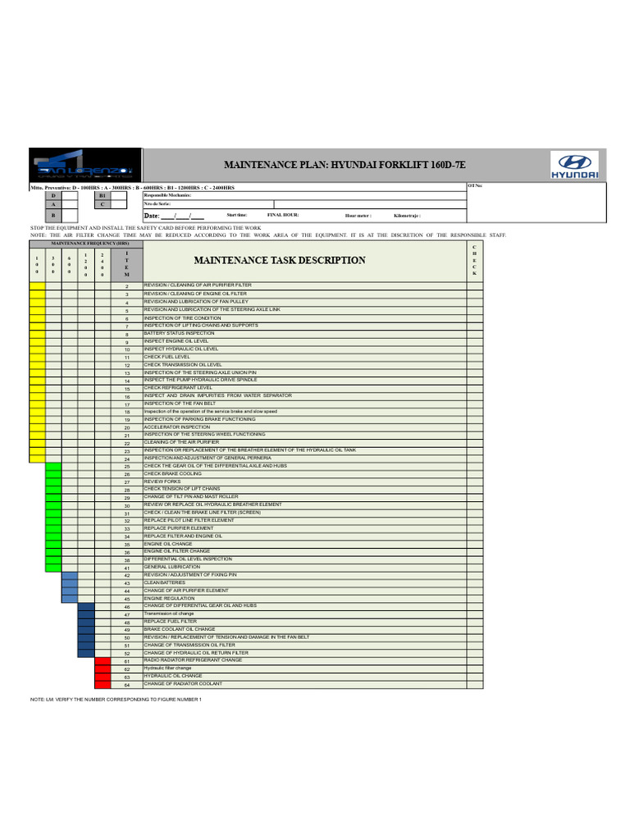Click the Hour meter label
The width and height of the screenshot is (630, 840).
(x=358, y=216)
